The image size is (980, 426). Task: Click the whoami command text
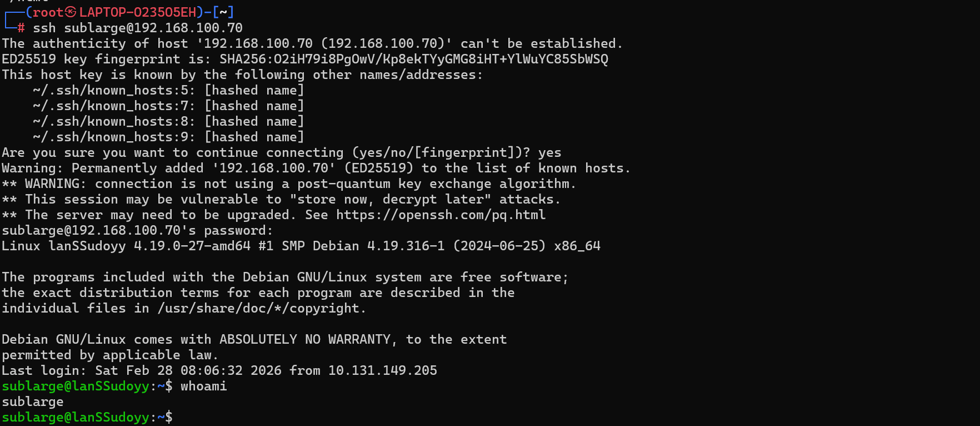(x=203, y=386)
